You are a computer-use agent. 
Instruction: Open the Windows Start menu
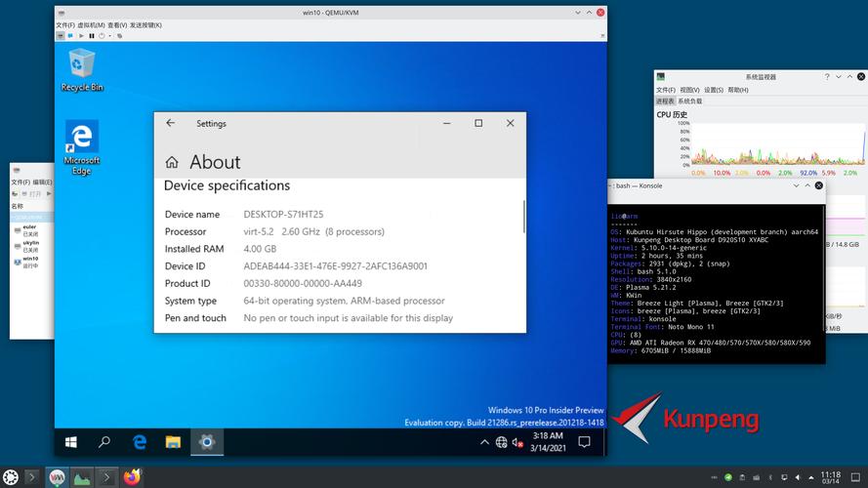click(71, 442)
